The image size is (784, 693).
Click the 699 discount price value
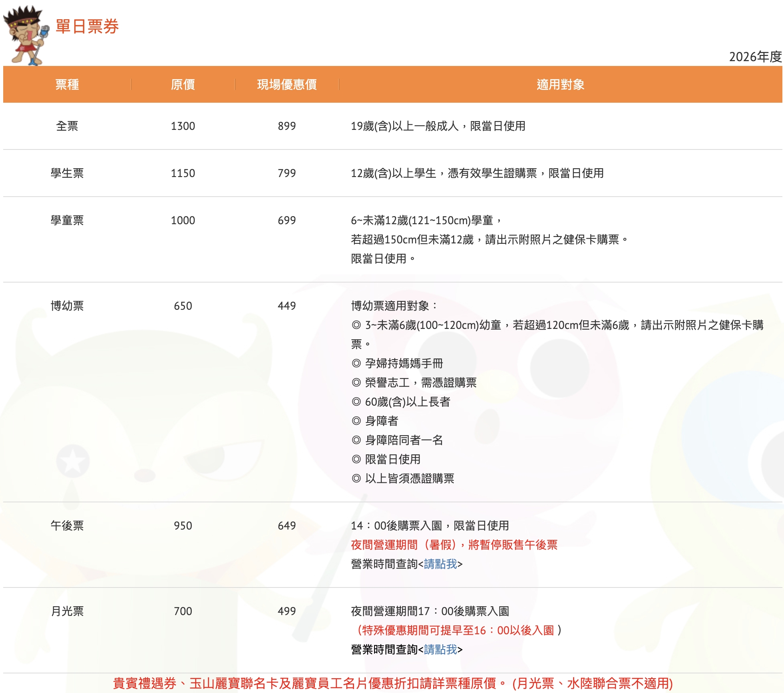287,220
